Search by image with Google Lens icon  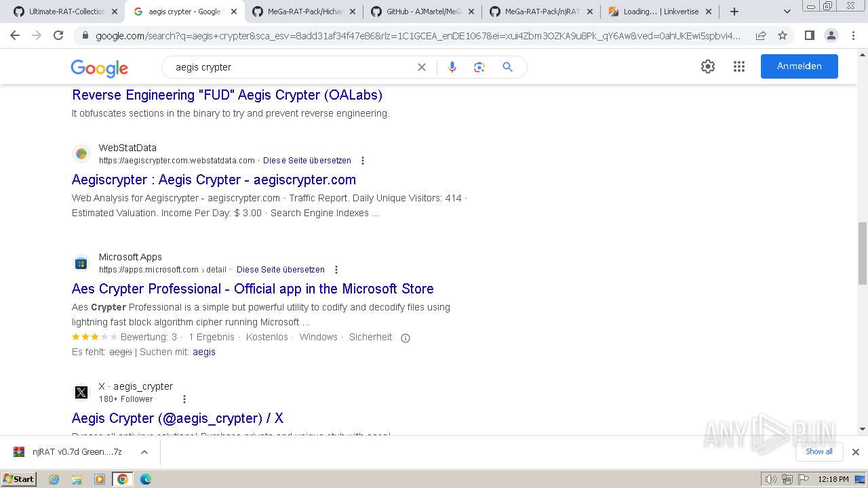point(479,67)
